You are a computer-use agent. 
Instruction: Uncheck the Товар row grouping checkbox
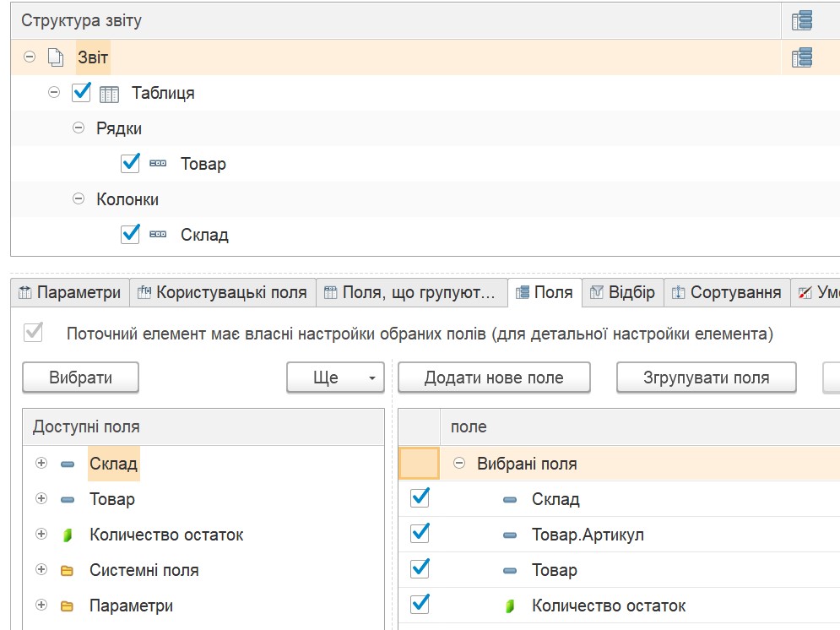tap(130, 163)
